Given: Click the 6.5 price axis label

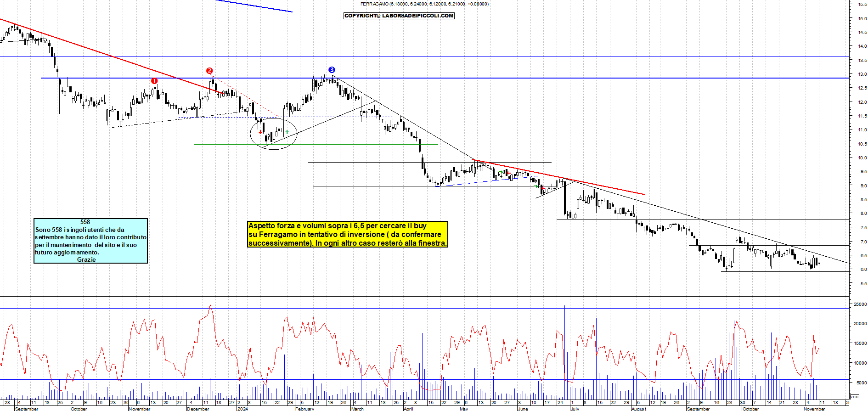Looking at the screenshot, I should 863,255.
